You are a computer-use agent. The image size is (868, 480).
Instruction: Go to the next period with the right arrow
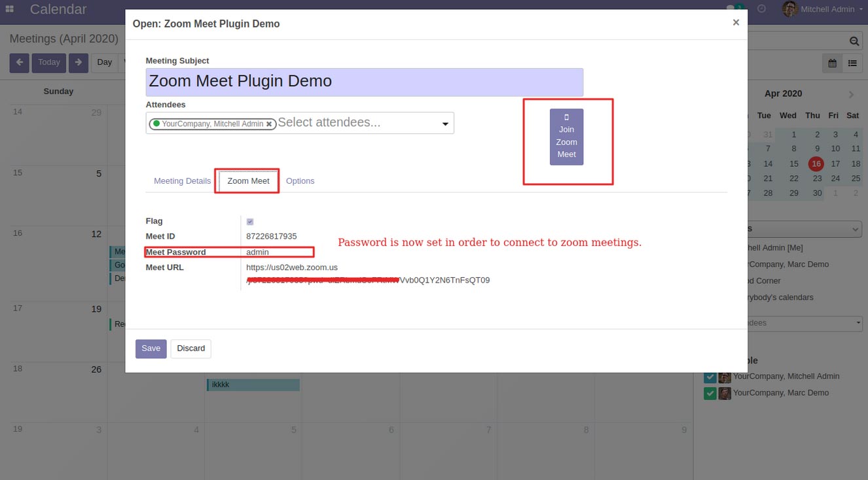tap(79, 63)
